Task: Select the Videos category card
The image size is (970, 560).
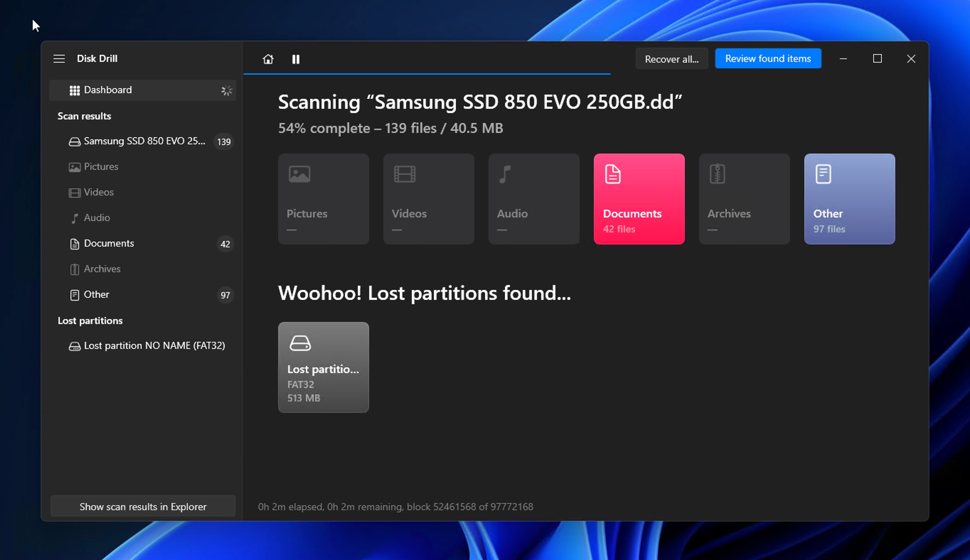Action: [428, 199]
